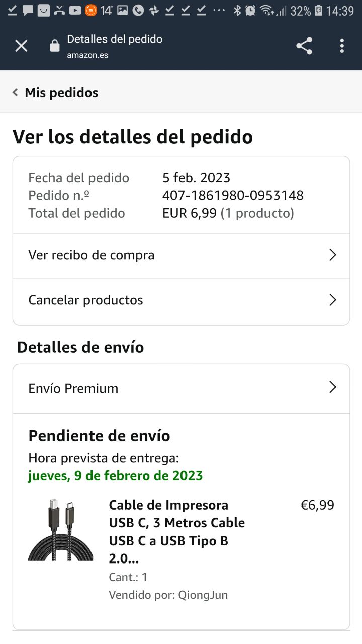362x644 pixels.
Task: Tap the Bluetooth icon in status bar
Action: coord(237,10)
